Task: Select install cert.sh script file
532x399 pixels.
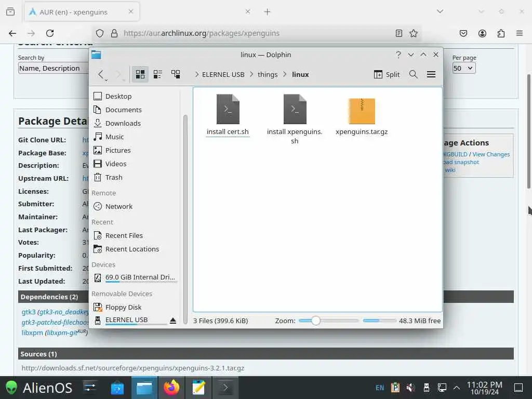Action: click(x=228, y=115)
